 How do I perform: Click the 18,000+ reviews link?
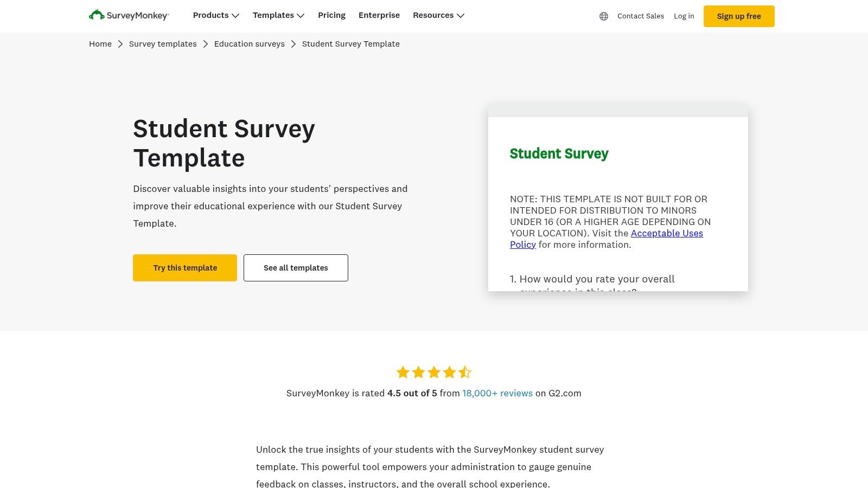tap(497, 393)
